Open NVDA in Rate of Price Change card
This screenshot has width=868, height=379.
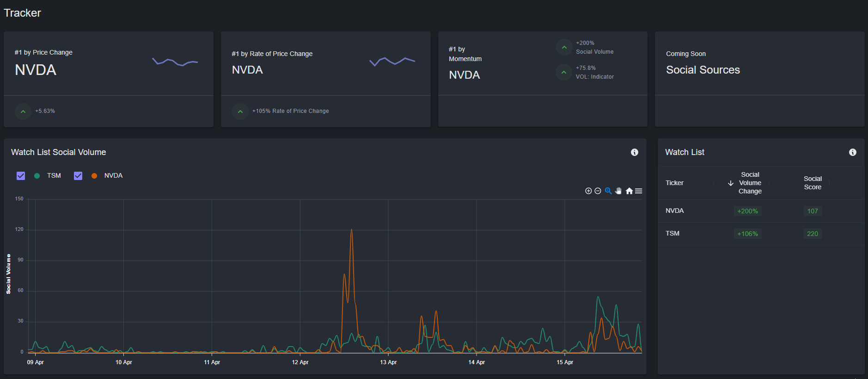pos(247,70)
